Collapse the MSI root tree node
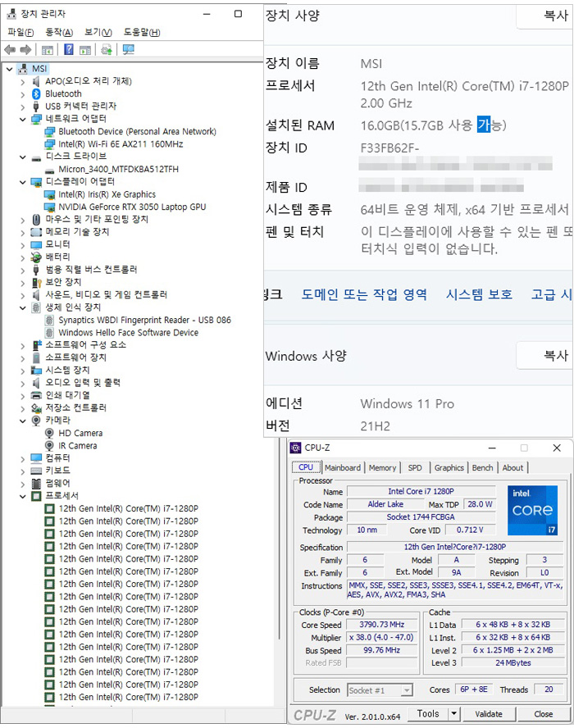 [x=9, y=69]
